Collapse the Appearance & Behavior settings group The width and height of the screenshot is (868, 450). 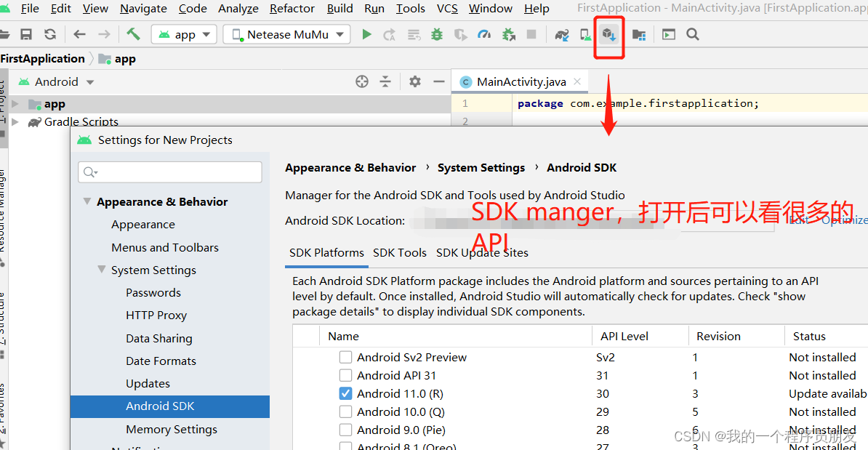87,201
